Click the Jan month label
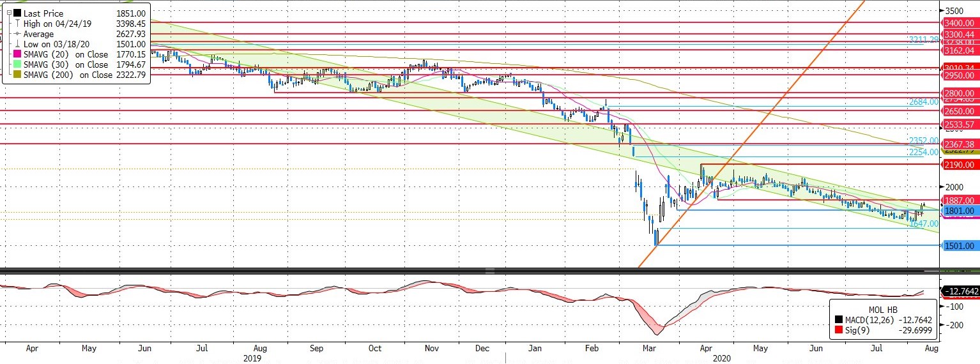Image resolution: width=980 pixels, height=364 pixels. click(x=535, y=348)
